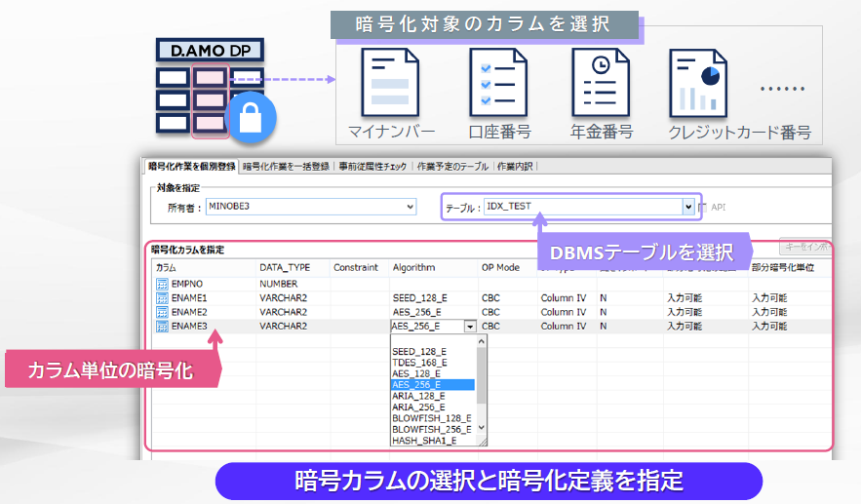This screenshot has height=504, width=861.
Task: Click the EMPNO column icon
Action: (162, 284)
